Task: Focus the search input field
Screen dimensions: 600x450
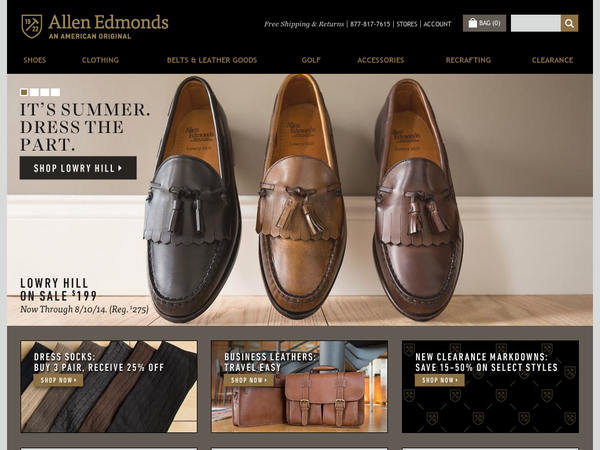Action: tap(536, 23)
